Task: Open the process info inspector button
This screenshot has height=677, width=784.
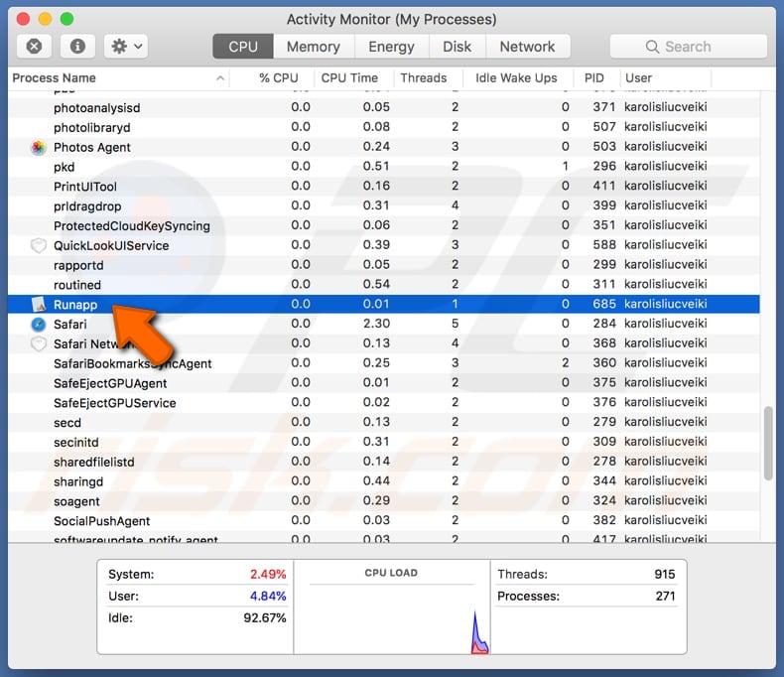Action: click(77, 47)
